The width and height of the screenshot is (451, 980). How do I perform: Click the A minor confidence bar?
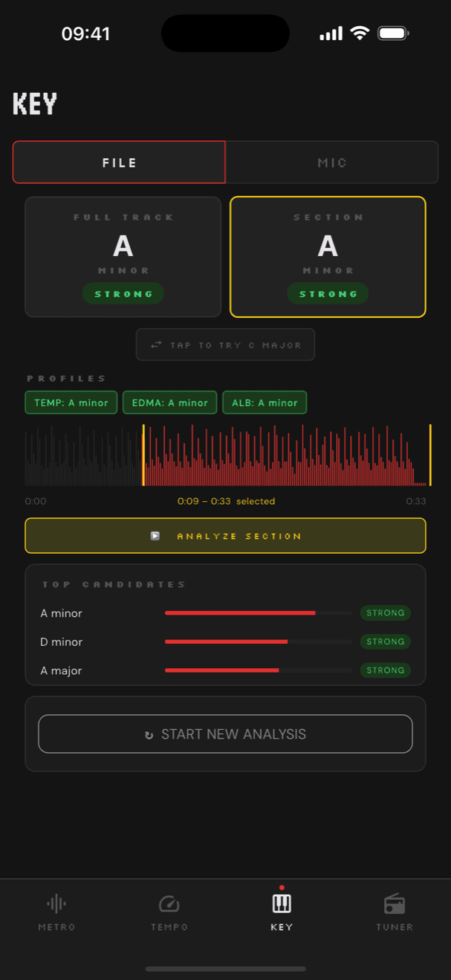[x=259, y=613]
